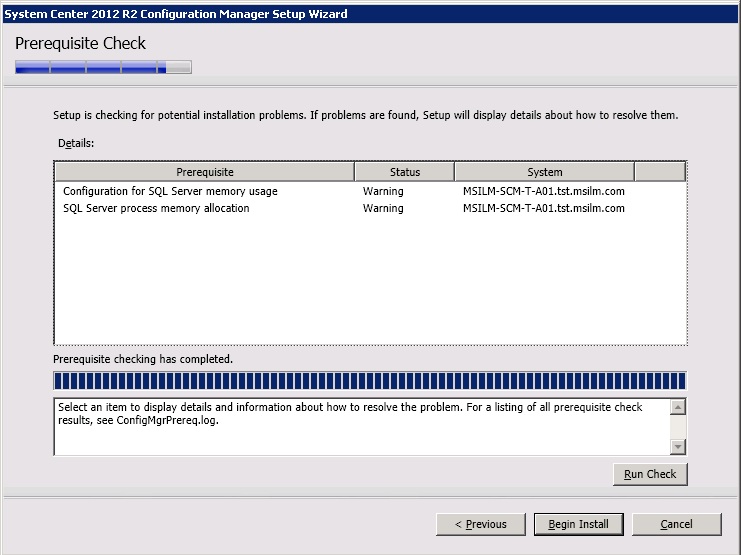Viewport: 741px width, 555px height.
Task: Click Warning status of the memory usage row
Action: (x=383, y=191)
